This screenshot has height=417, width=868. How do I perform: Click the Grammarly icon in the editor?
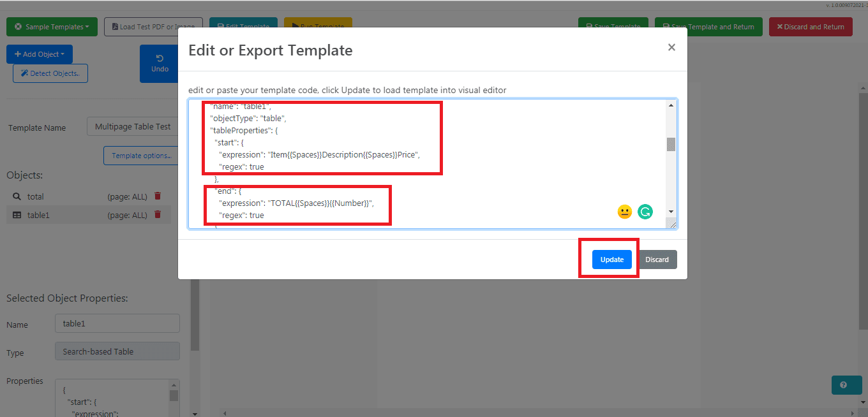click(645, 211)
